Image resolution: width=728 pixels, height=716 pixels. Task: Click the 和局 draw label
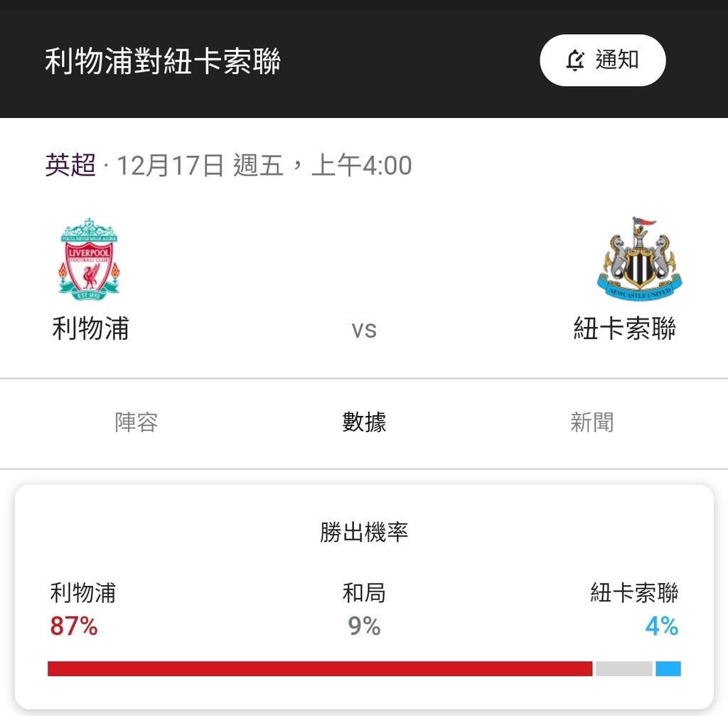pyautogui.click(x=364, y=593)
